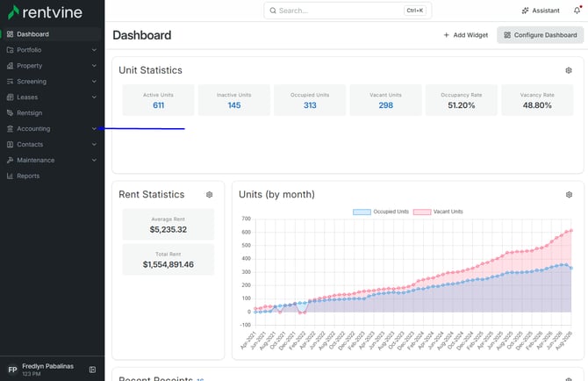Screen dimensions: 588x381
Task: Toggle Occupied Units legend in chart
Action: tap(381, 212)
